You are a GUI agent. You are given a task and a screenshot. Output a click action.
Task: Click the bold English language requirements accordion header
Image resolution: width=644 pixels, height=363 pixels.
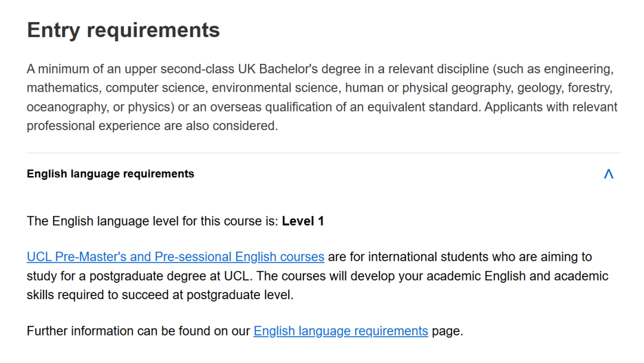tap(110, 174)
